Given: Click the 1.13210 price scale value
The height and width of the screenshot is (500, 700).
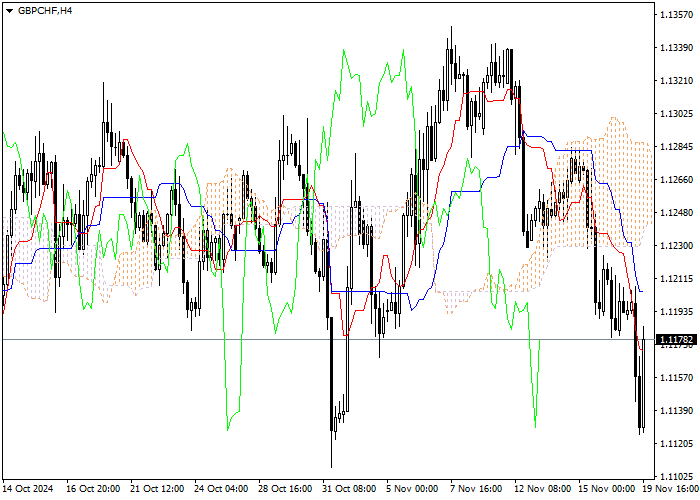Looking at the screenshot, I should point(676,81).
